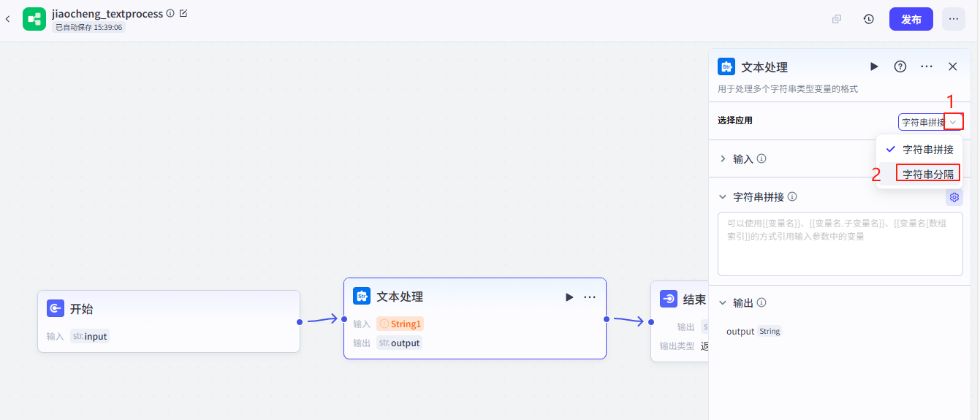
Task: Click the 文本处理 icon in the panel header
Action: 726,66
